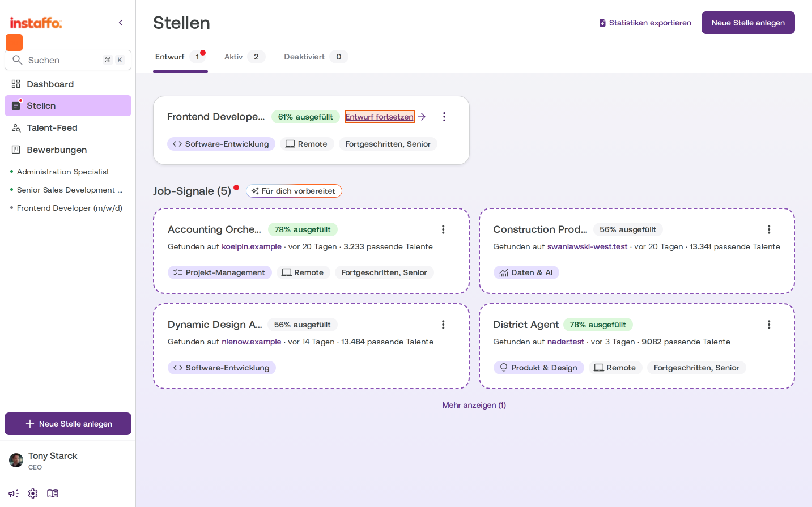Viewport: 812px width, 507px height.
Task: Click the top-right Neue Stelle anlegen button
Action: [x=748, y=23]
